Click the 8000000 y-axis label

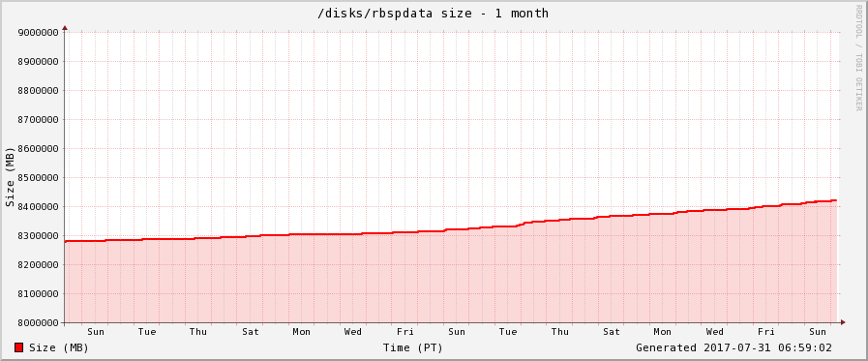point(38,323)
